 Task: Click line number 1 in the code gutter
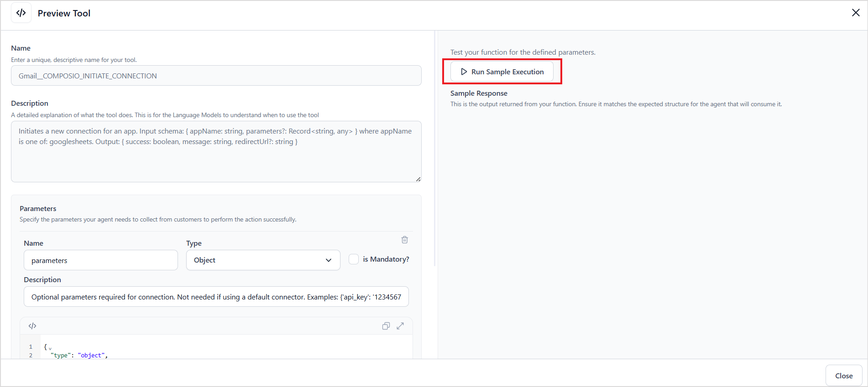point(31,347)
